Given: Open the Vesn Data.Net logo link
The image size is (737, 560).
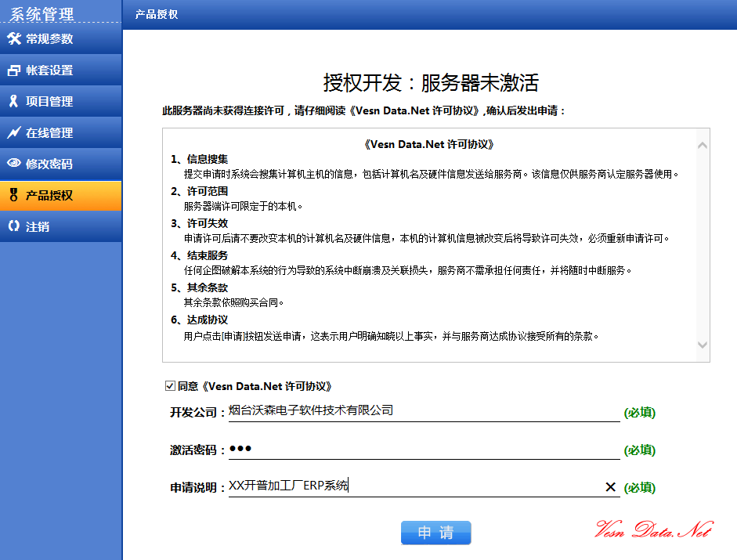Looking at the screenshot, I should [x=653, y=530].
